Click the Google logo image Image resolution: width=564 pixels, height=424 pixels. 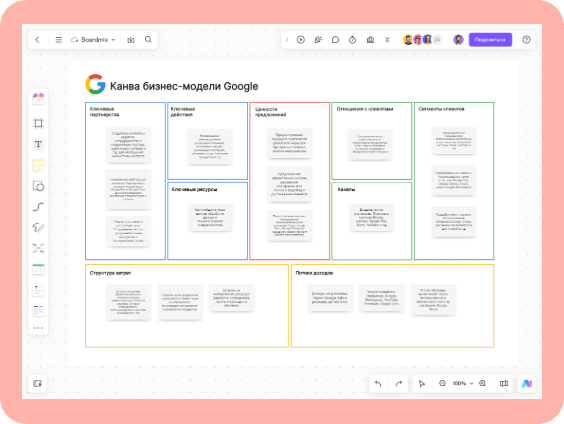96,84
